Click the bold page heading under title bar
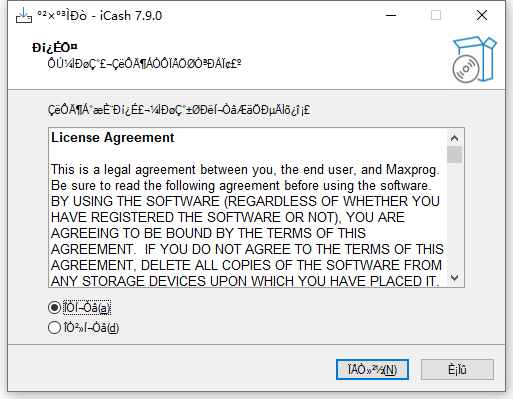Viewport: 513px width, 399px height. pos(55,48)
